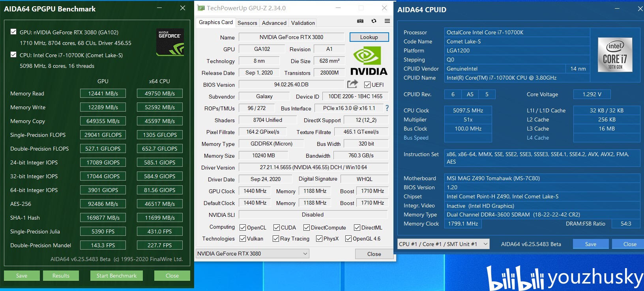Toggle the CPU Intel Core i7-10700K checkbox
The image size is (644, 291).
(x=13, y=55)
